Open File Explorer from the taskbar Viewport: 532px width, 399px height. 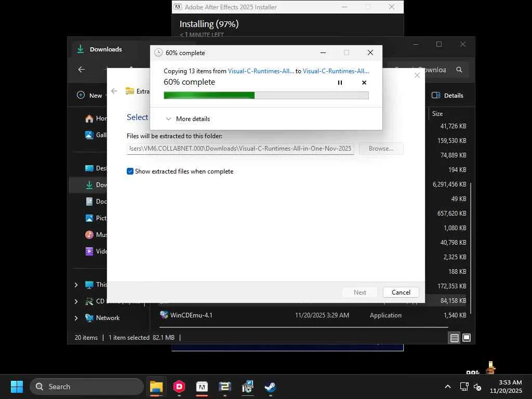156,387
